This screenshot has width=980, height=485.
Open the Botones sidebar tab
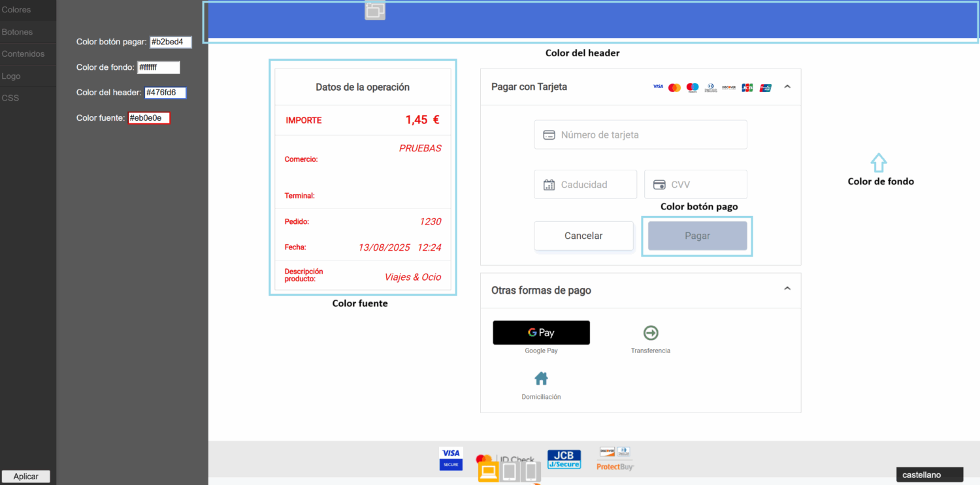point(18,32)
